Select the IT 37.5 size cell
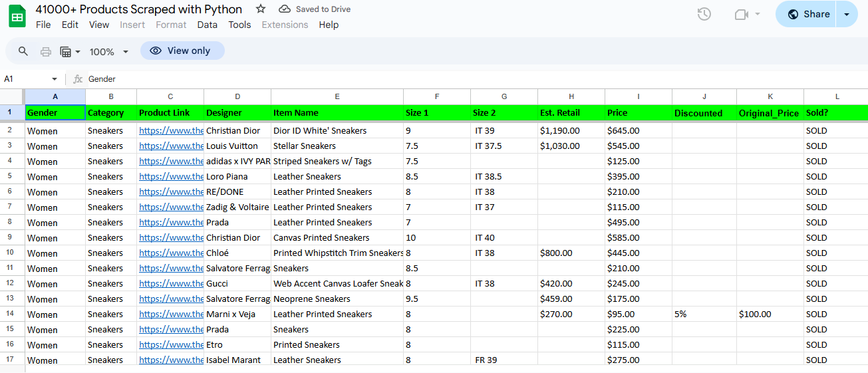 point(504,146)
